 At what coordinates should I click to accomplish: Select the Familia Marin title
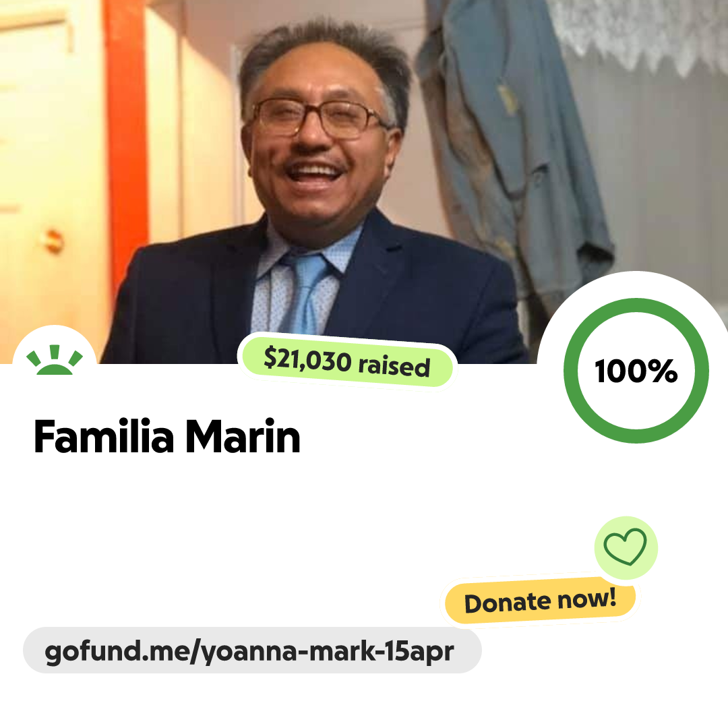[167, 436]
